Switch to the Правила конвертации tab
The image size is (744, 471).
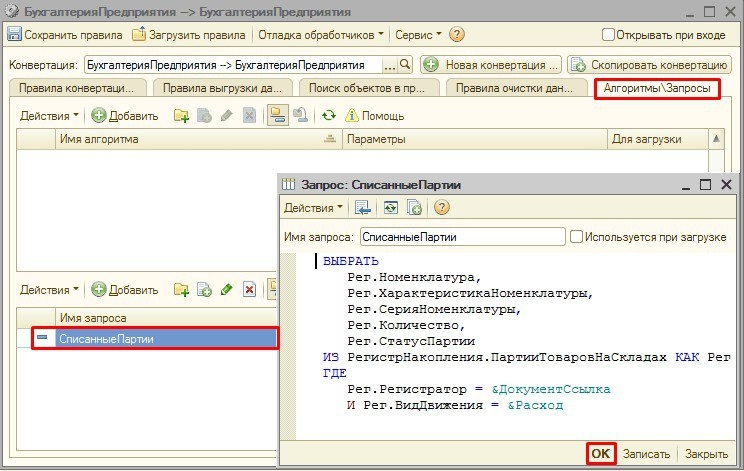[76, 88]
